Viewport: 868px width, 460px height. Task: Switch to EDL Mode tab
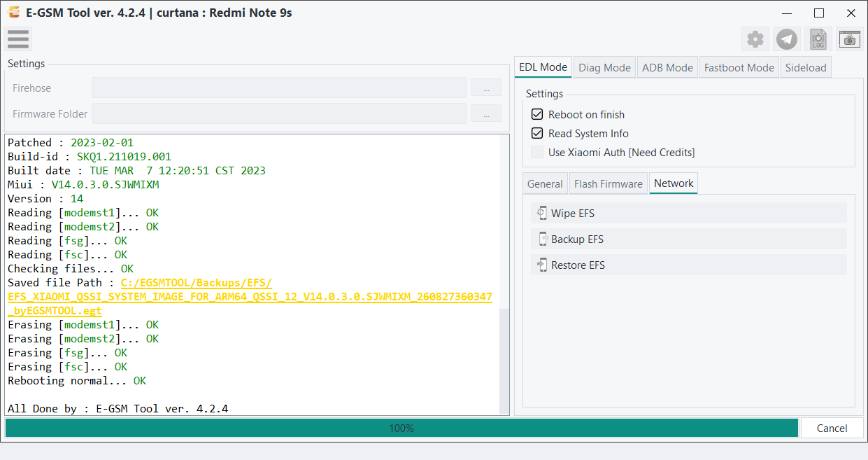(543, 67)
